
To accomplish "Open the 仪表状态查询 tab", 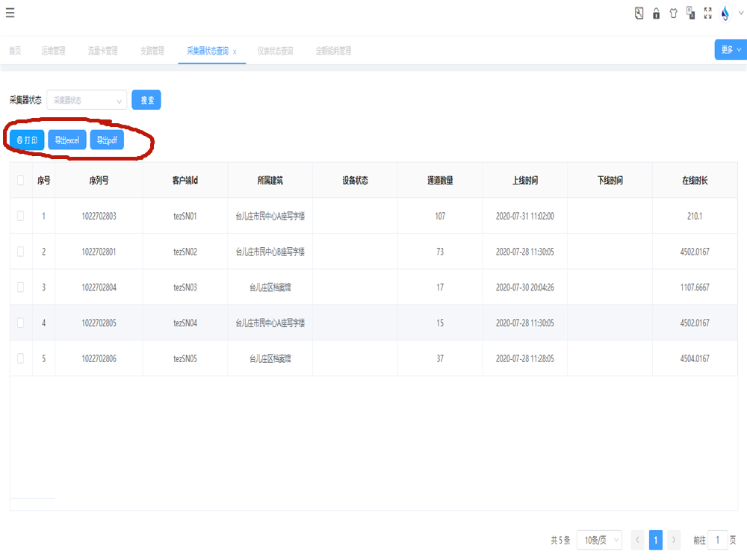I will [275, 52].
